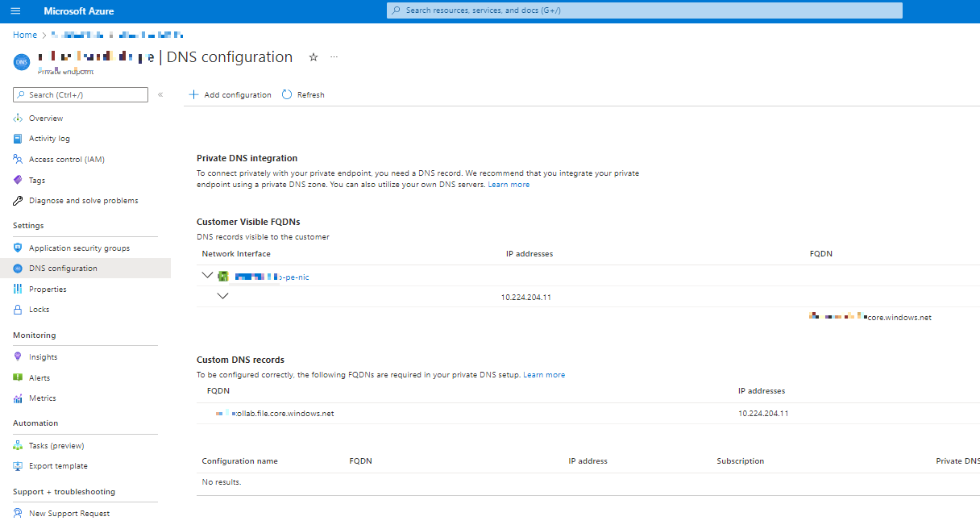Open Activity log page
The image size is (980, 525).
click(49, 139)
